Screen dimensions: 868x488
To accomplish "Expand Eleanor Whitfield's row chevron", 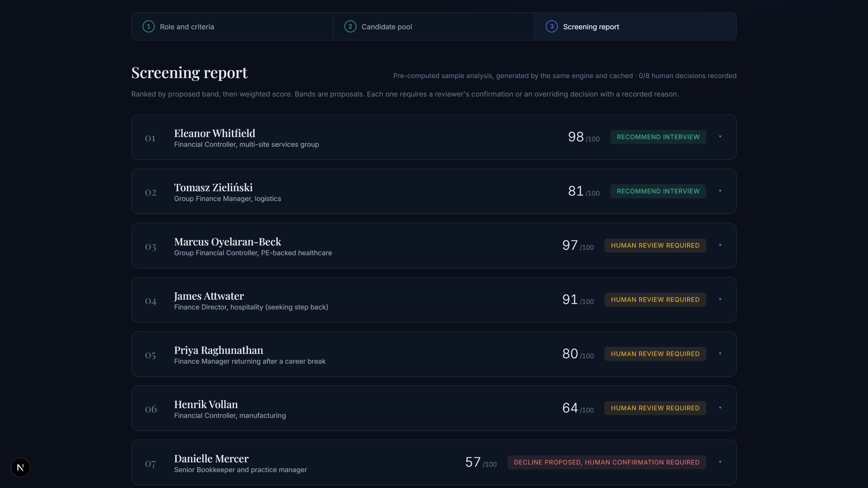I will (720, 137).
